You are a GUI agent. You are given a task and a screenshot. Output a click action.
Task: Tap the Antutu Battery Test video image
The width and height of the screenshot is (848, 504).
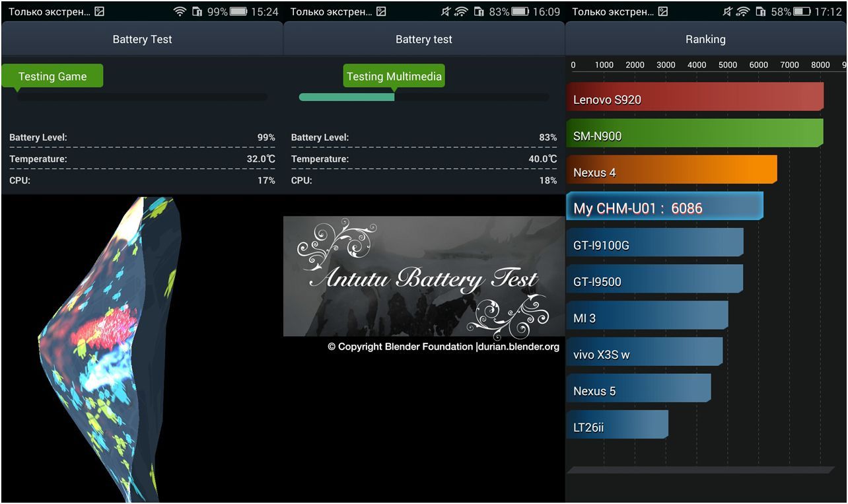(424, 276)
